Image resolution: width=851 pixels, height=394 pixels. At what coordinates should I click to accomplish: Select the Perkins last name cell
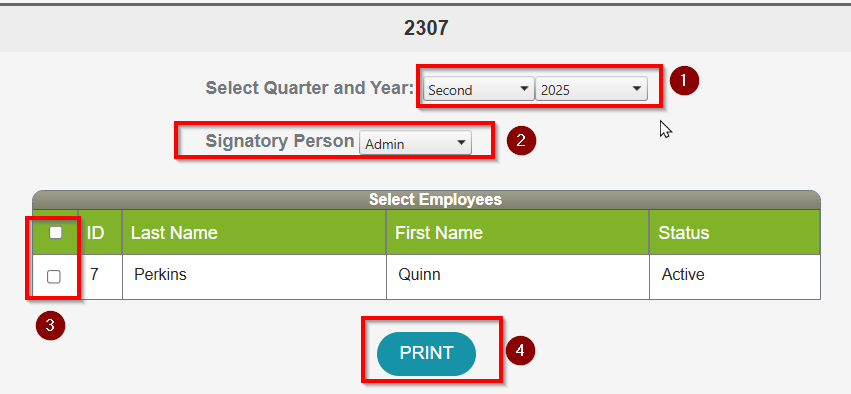[x=254, y=277]
